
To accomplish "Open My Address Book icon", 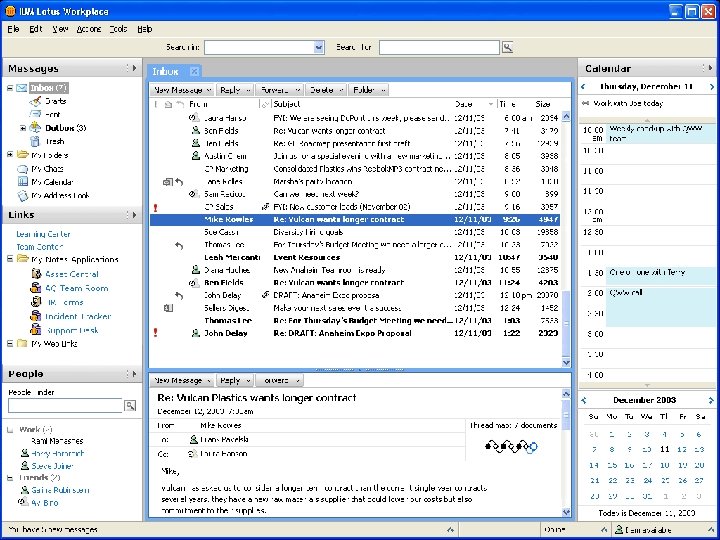I will click(23, 196).
